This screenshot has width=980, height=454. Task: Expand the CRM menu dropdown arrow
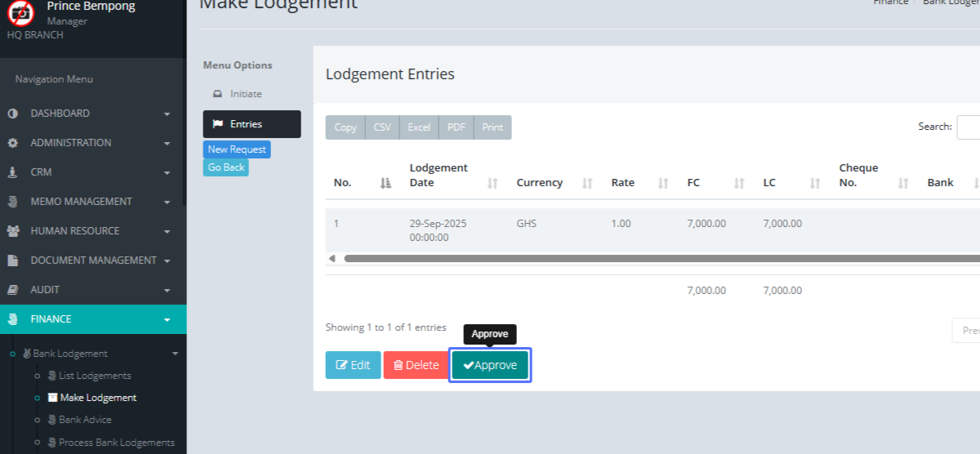tap(167, 172)
